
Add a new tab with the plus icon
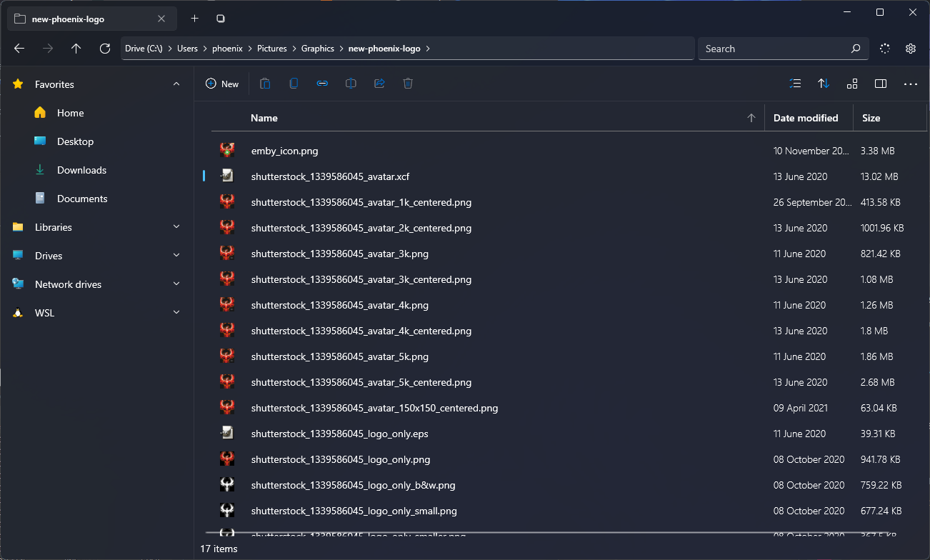pyautogui.click(x=194, y=19)
